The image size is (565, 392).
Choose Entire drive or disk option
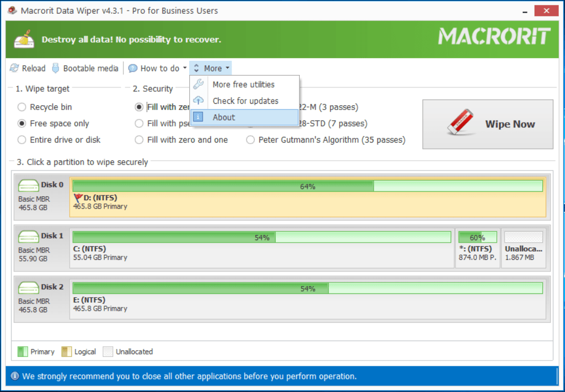coord(22,140)
